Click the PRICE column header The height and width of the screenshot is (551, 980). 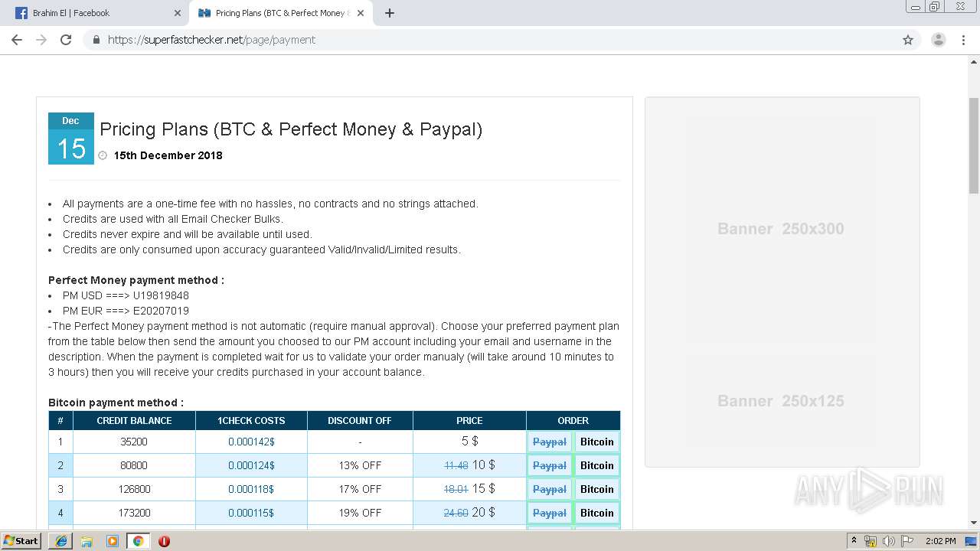[469, 420]
